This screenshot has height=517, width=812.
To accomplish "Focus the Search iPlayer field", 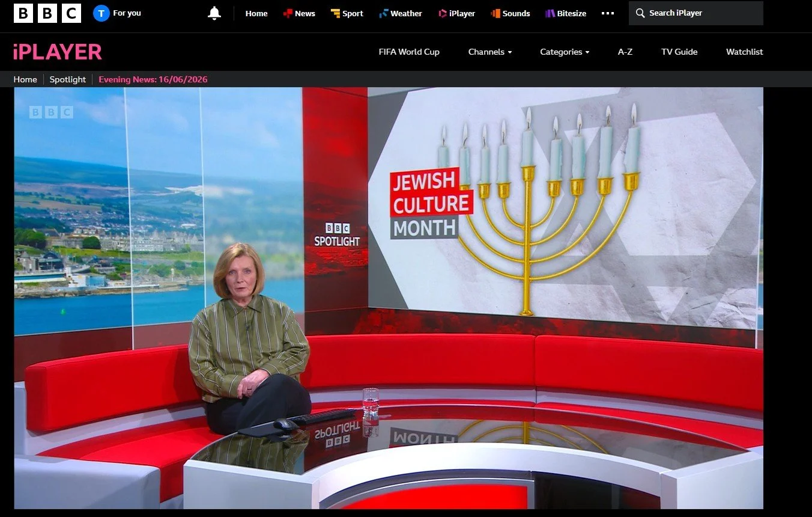I will (696, 13).
